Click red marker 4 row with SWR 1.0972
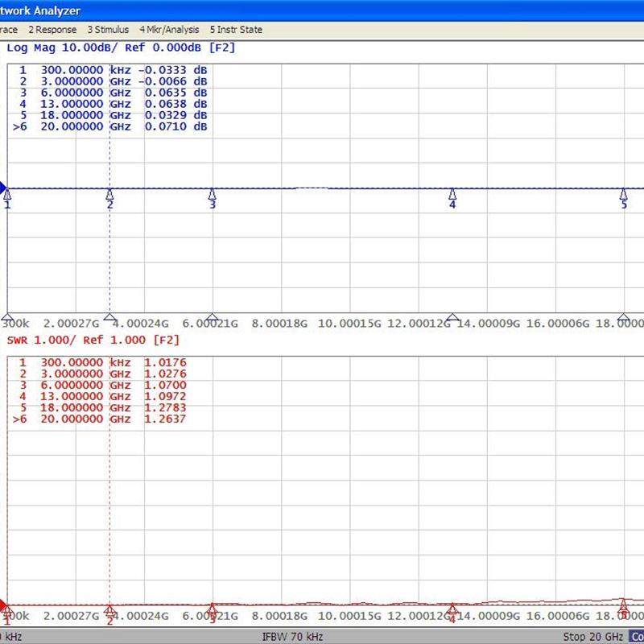 click(x=103, y=396)
